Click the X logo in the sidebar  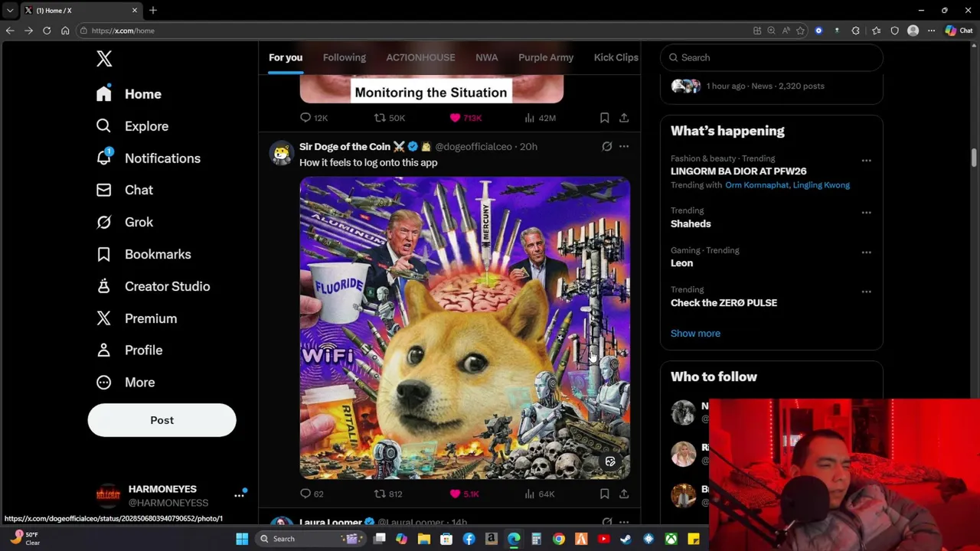104,58
